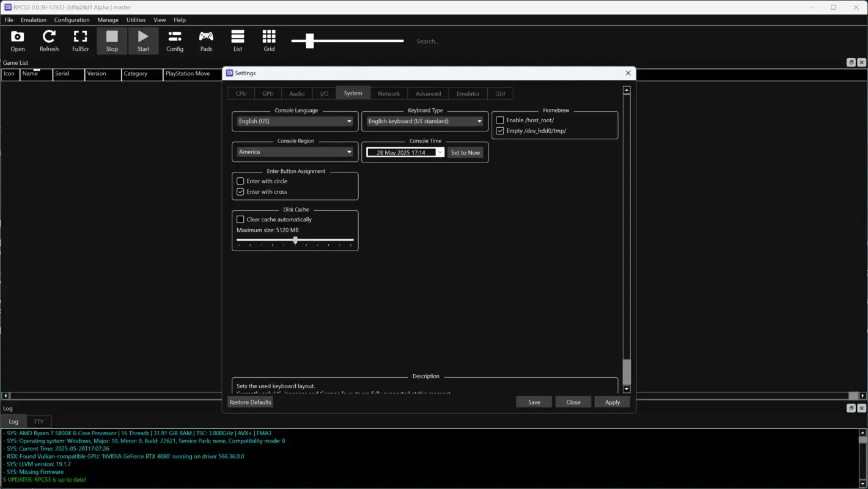This screenshot has width=868, height=489.
Task: Open the Pads controller settings
Action: coord(206,40)
